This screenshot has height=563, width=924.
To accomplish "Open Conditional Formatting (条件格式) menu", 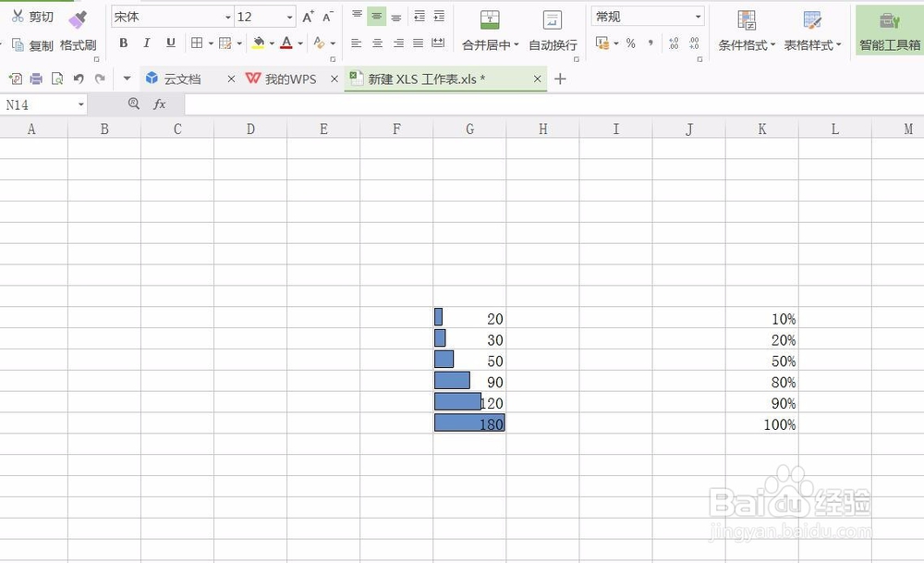I will pos(747,31).
